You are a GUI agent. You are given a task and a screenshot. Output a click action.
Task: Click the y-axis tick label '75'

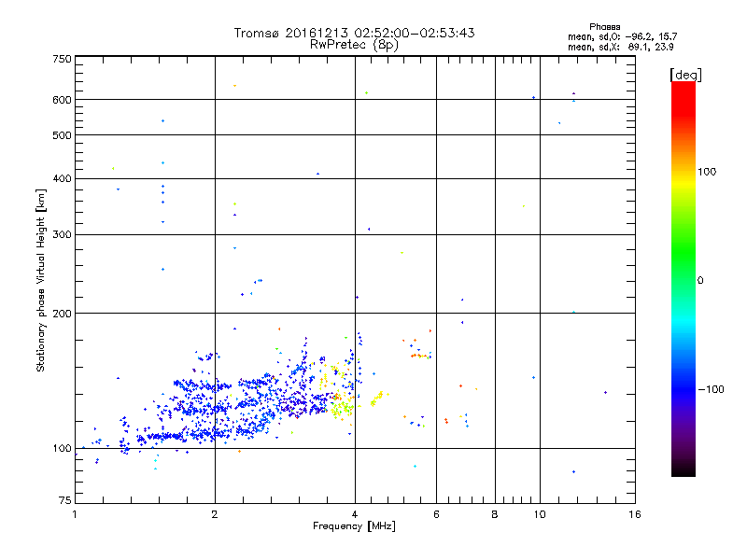tap(65, 500)
